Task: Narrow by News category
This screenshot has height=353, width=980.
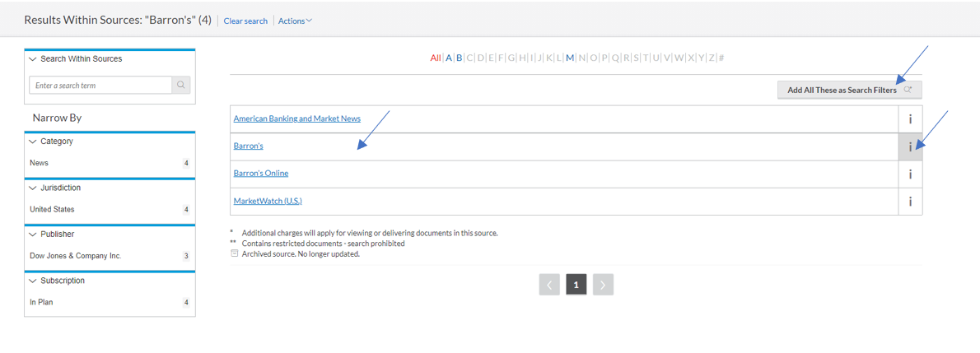Action: (39, 163)
